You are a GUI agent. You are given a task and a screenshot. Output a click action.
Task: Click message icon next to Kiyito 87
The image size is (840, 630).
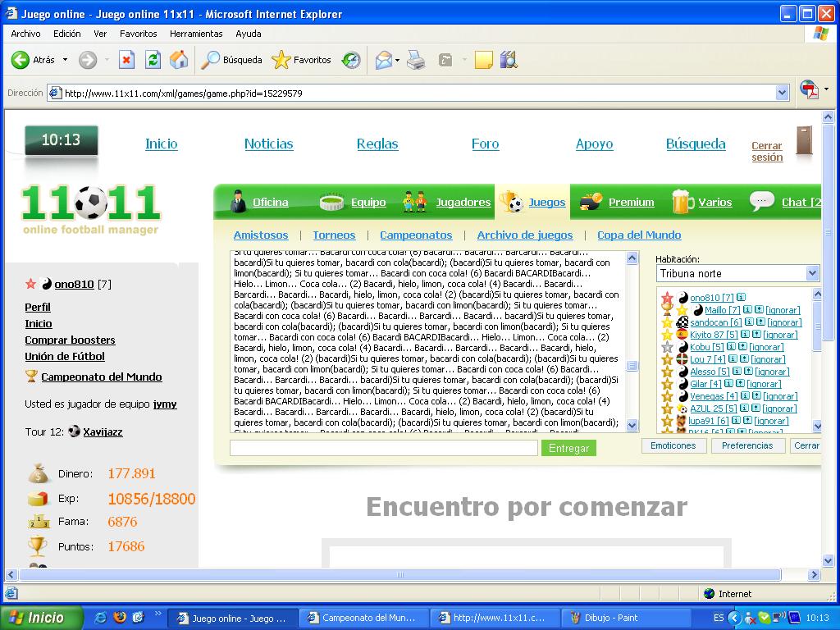[x=756, y=335]
